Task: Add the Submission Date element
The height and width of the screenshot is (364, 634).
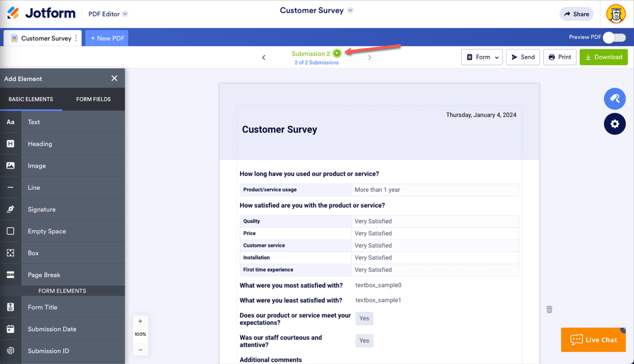Action: tap(52, 329)
